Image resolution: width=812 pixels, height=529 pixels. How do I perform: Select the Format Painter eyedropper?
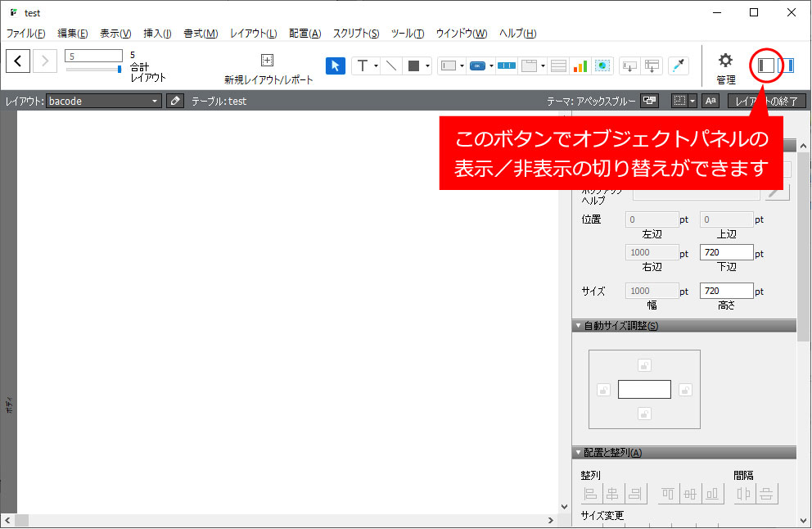point(679,66)
